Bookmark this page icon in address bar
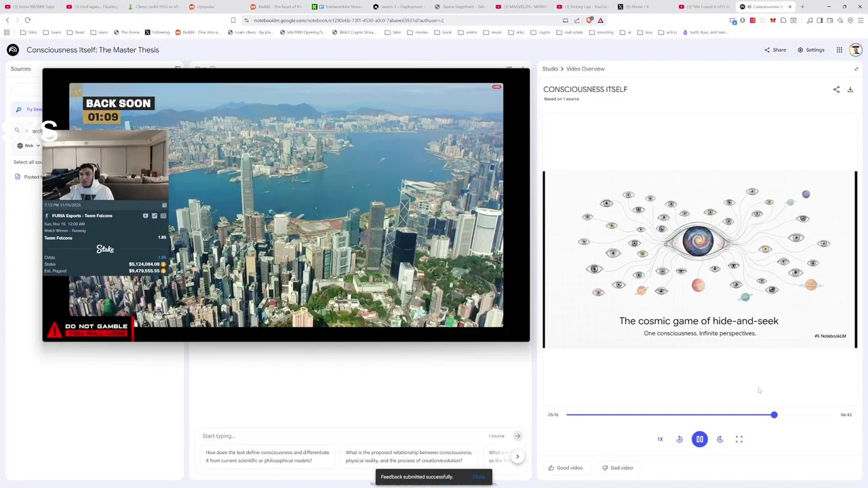This screenshot has height=488, width=868. 233,20
